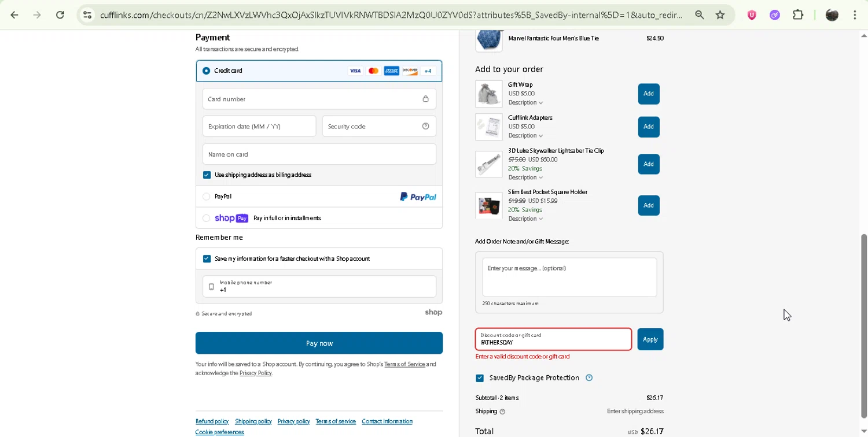Select the PayPal payment option
The height and width of the screenshot is (437, 868).
pos(207,197)
